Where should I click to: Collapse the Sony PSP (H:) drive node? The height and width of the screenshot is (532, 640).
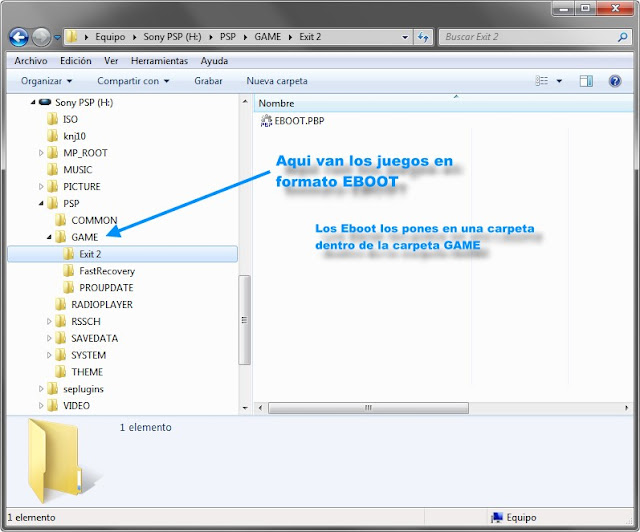pyautogui.click(x=33, y=102)
